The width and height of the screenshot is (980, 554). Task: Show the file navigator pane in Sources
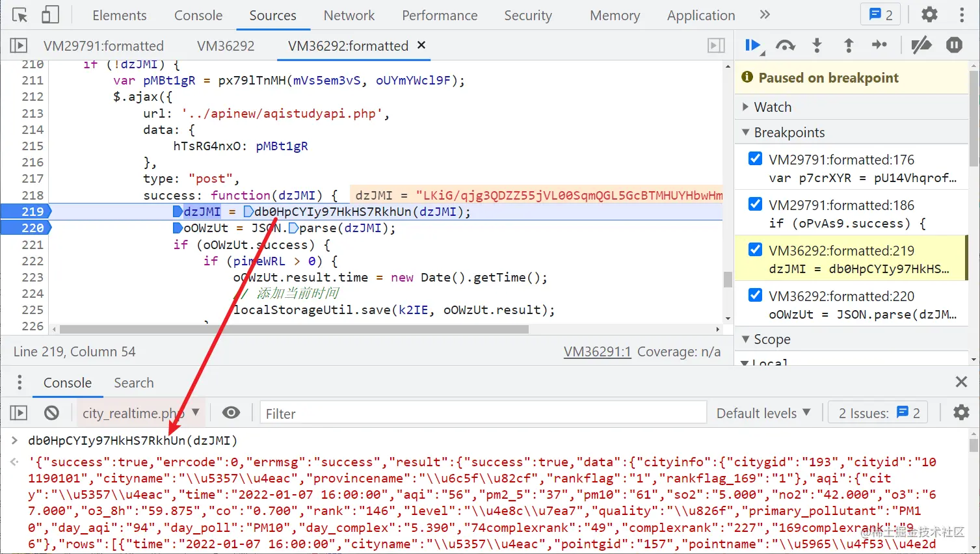(x=18, y=46)
